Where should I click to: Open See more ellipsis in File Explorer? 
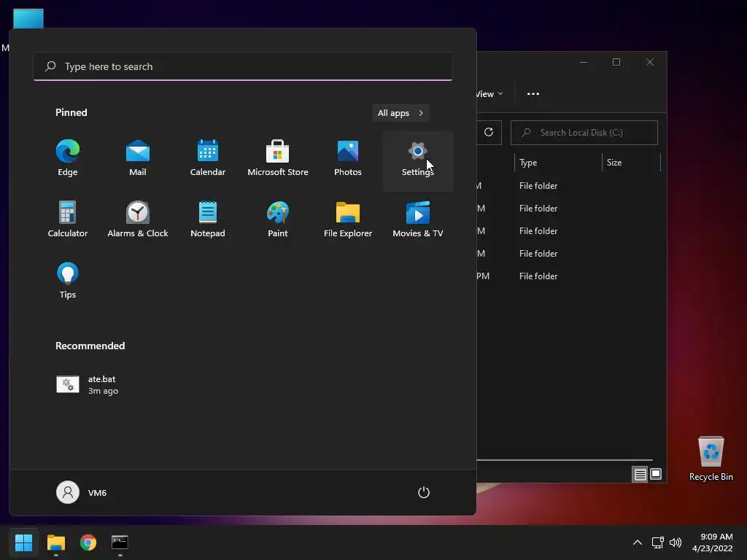(x=533, y=94)
